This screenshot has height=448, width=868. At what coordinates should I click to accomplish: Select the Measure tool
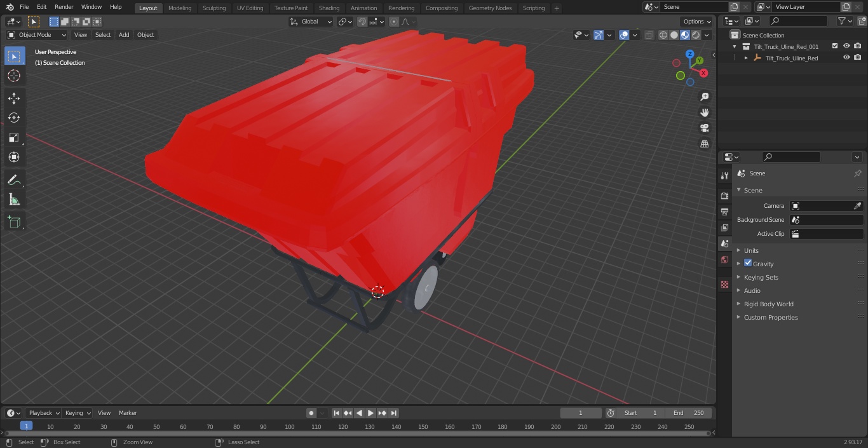pos(14,200)
